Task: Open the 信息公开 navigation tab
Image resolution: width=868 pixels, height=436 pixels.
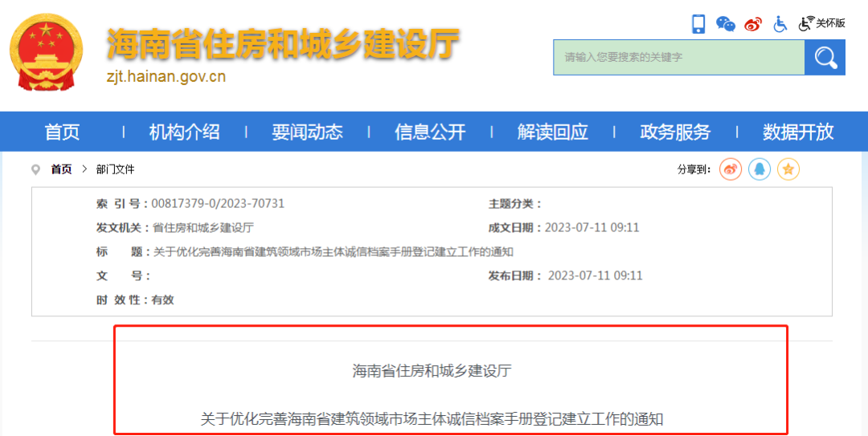Action: (430, 132)
